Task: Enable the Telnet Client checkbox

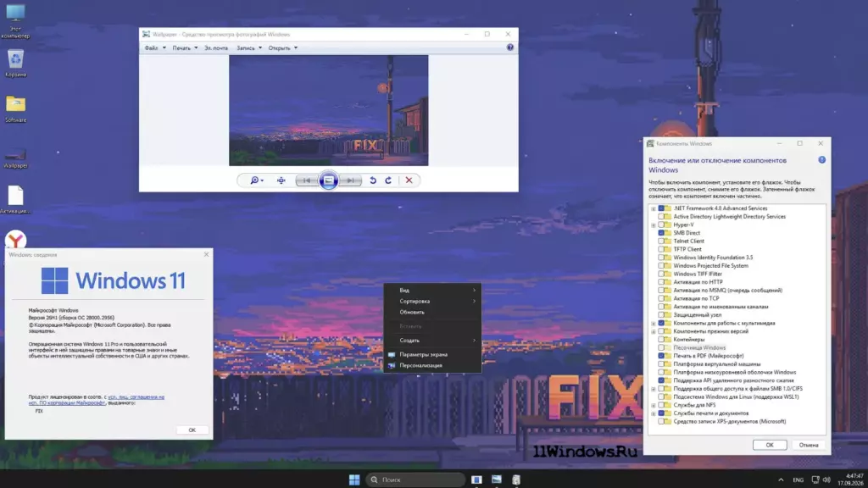Action: (661, 241)
